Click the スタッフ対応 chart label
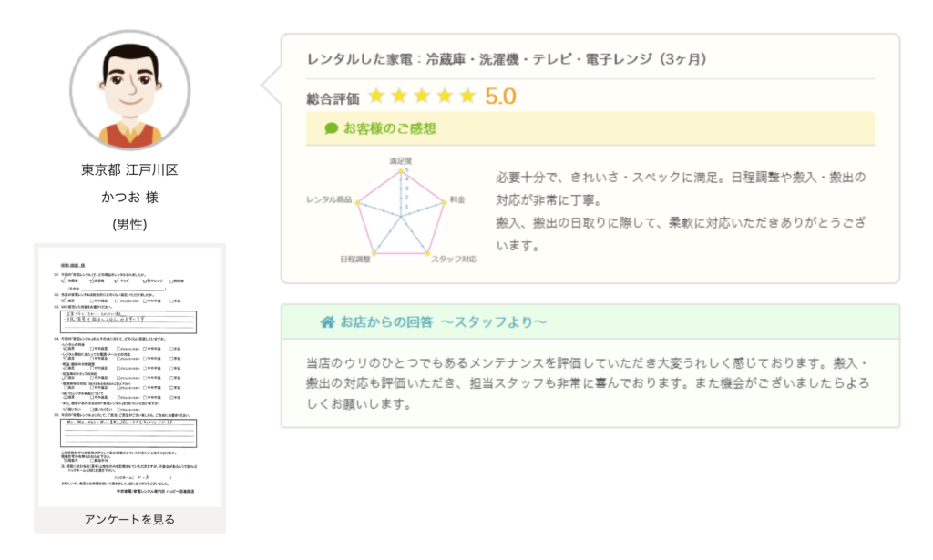This screenshot has height=560, width=933. 453,260
